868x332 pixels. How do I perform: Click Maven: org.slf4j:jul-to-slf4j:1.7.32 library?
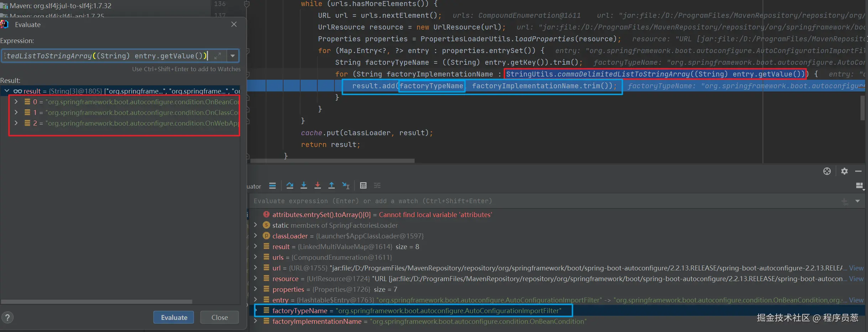61,6
